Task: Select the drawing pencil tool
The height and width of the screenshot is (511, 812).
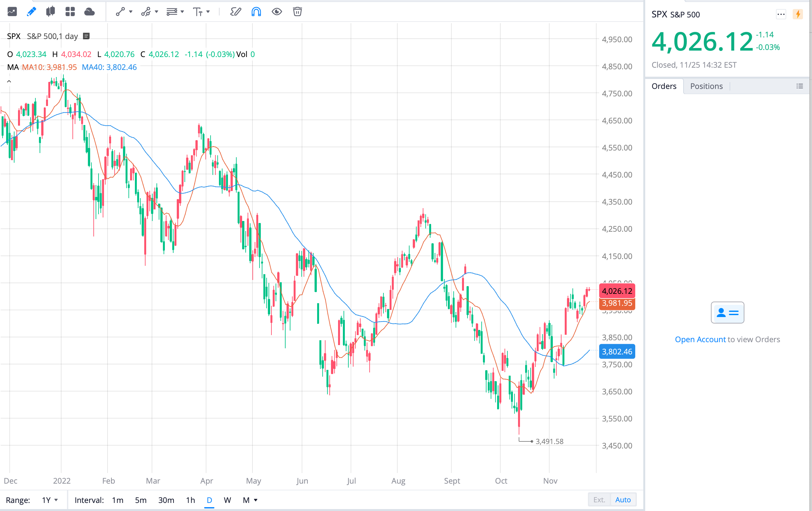Action: 31,12
